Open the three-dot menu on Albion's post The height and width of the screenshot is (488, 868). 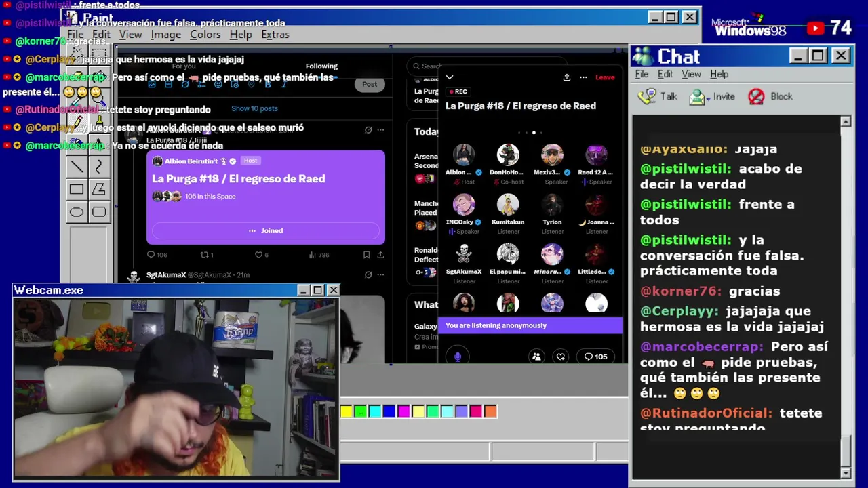coord(380,130)
